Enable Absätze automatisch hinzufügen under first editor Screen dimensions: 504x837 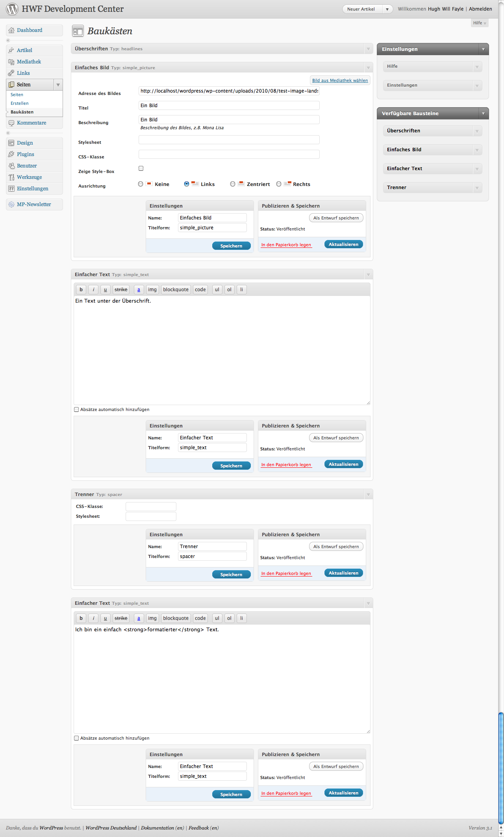(x=76, y=409)
